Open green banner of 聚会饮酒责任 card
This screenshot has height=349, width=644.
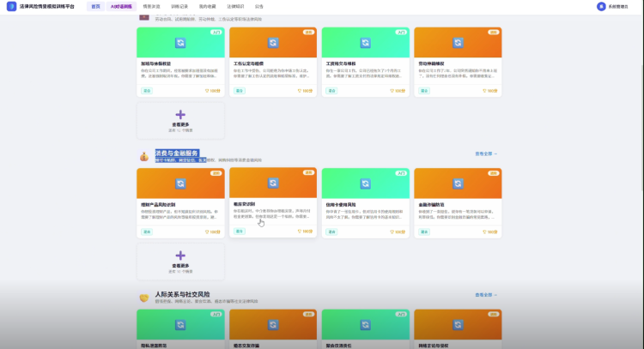366,324
